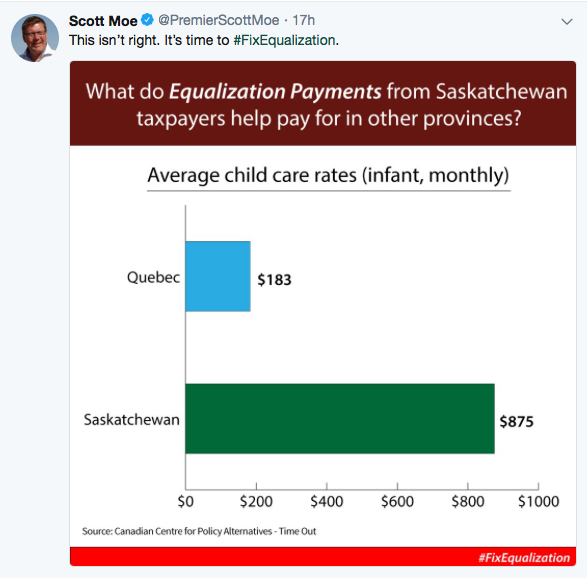
Task: Click the green Saskatchewan bar
Action: point(340,419)
